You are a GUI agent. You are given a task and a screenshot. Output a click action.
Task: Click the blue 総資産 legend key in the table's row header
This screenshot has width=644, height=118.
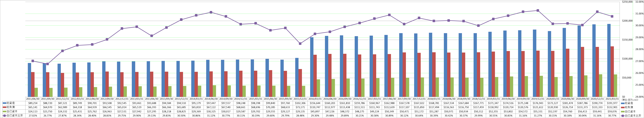coord(5,103)
